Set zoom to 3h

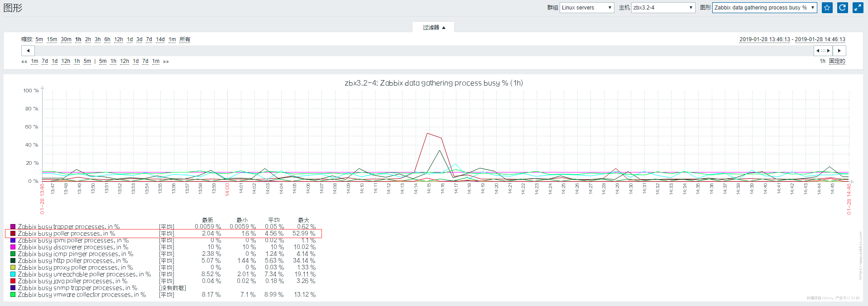[x=98, y=39]
